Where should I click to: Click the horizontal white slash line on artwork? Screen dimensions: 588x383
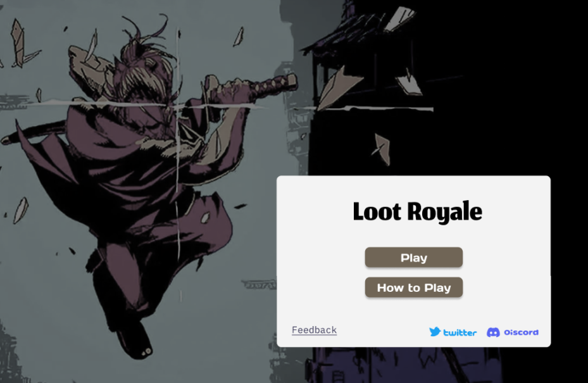150,104
